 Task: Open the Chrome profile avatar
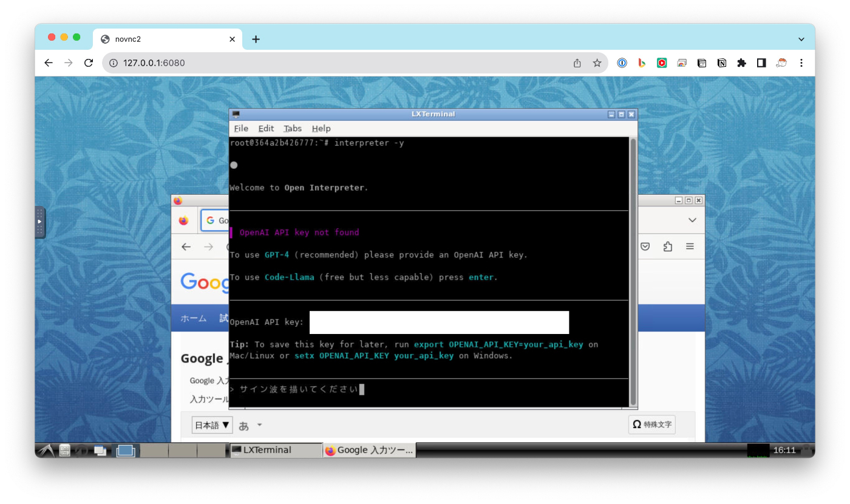781,63
